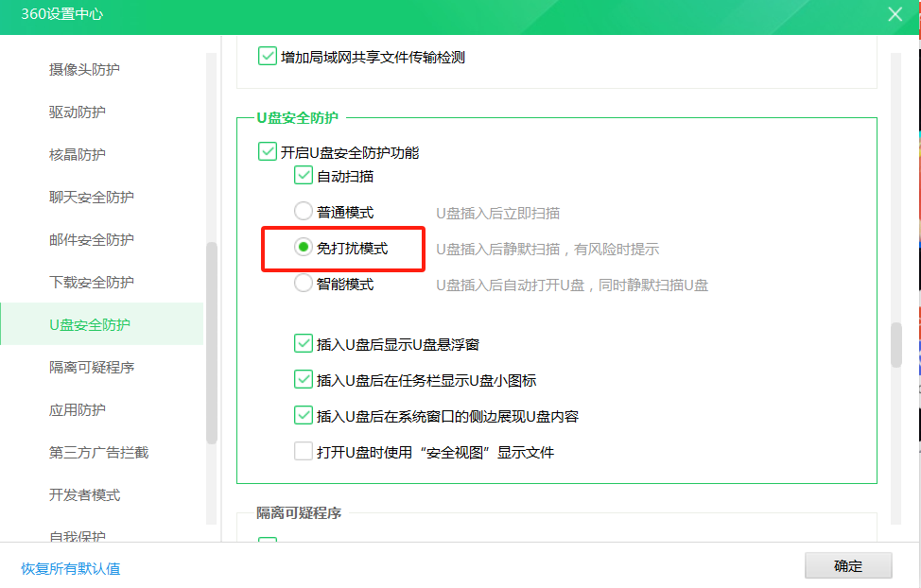Image resolution: width=921 pixels, height=588 pixels.
Task: Click the 确定 button
Action: [x=848, y=565]
